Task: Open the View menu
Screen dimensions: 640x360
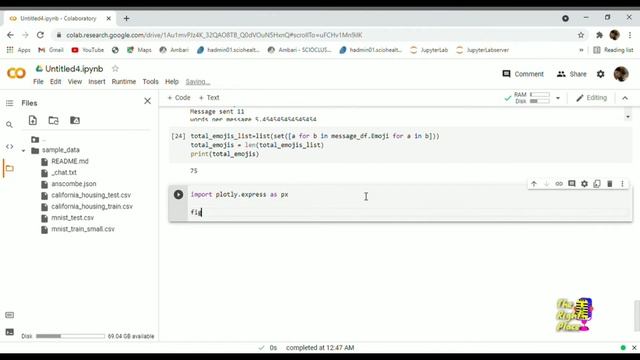Action: (x=75, y=82)
